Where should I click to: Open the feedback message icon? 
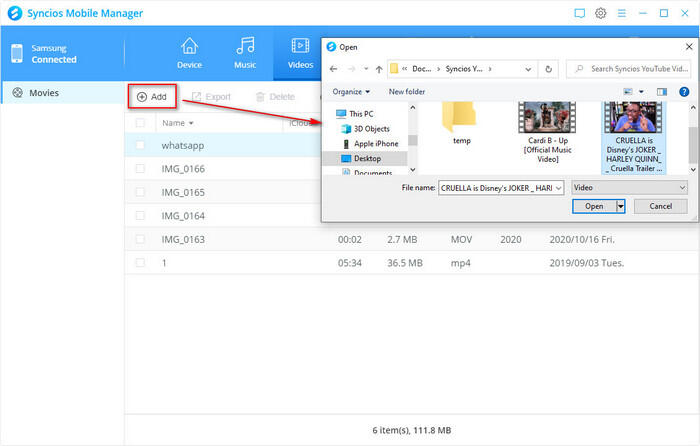click(x=579, y=13)
